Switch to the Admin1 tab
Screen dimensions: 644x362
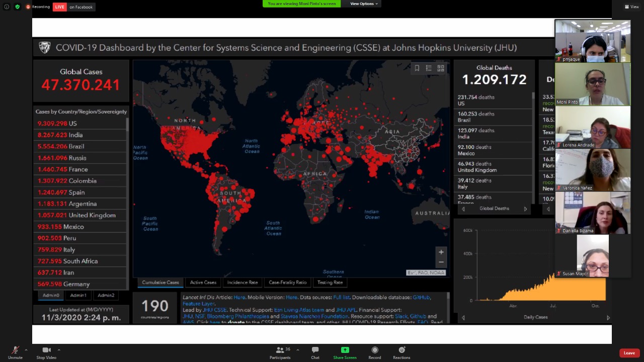pos(78,296)
